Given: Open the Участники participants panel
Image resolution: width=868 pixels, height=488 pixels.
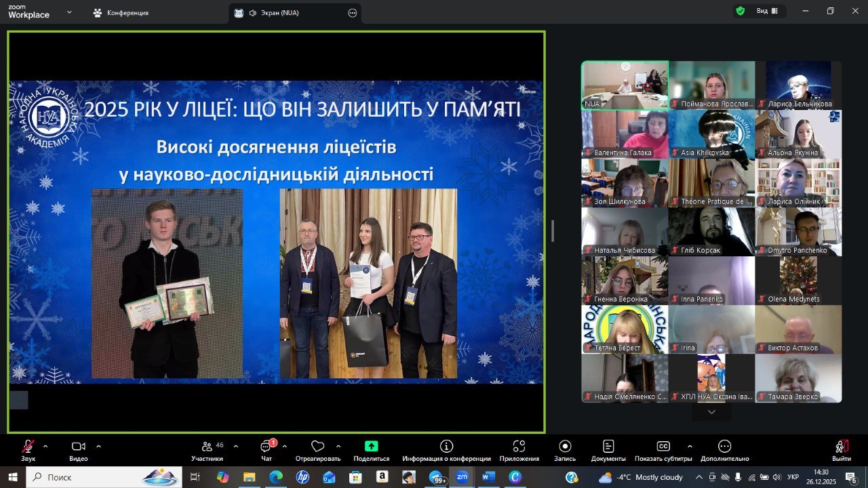Looking at the screenshot, I should (x=207, y=447).
